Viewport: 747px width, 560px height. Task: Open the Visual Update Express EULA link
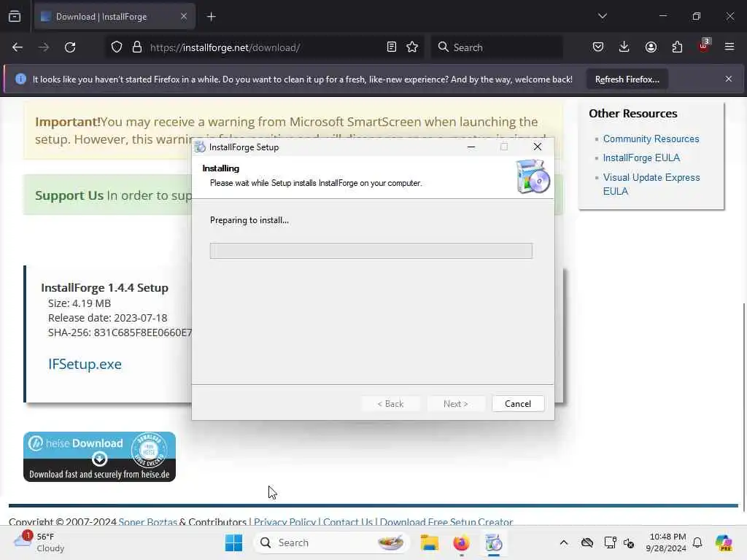651,184
